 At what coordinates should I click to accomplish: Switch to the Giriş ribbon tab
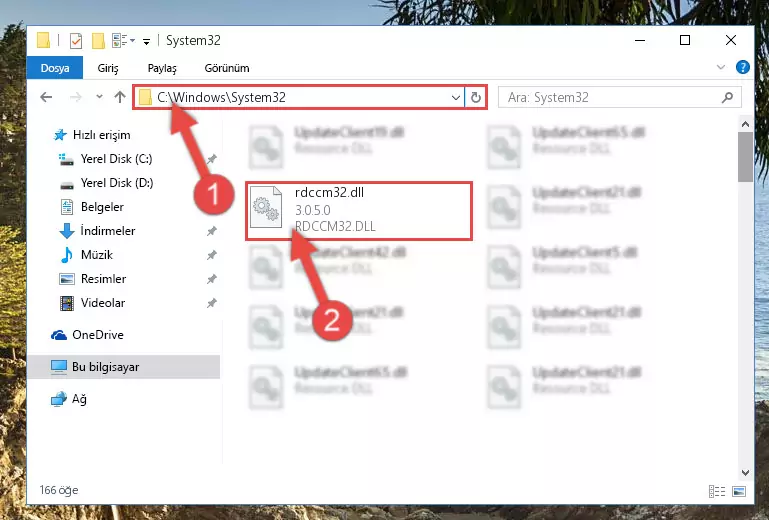pyautogui.click(x=107, y=68)
